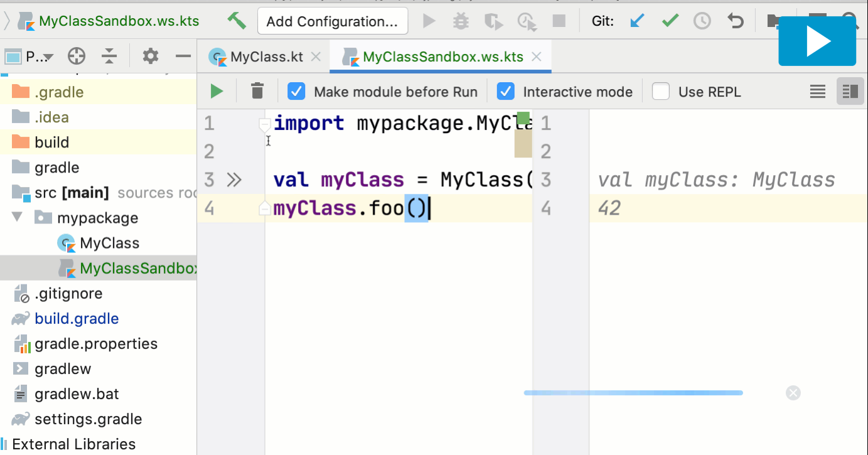Toggle Make module before Run checkbox
Viewport: 868px width, 455px height.
click(x=296, y=92)
